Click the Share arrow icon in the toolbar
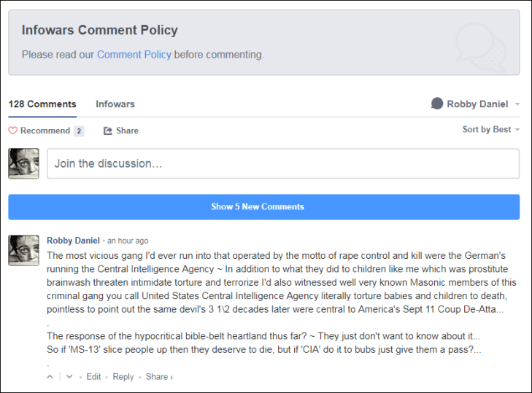This screenshot has width=532, height=393. [108, 131]
